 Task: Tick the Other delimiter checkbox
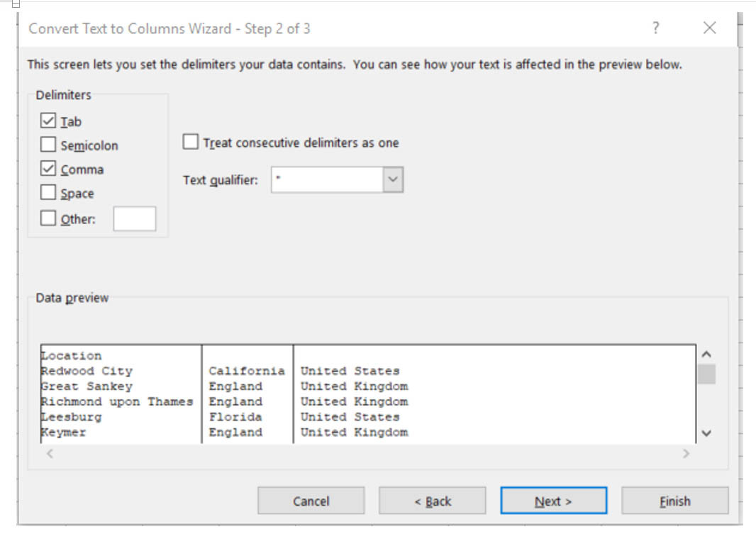pos(48,218)
